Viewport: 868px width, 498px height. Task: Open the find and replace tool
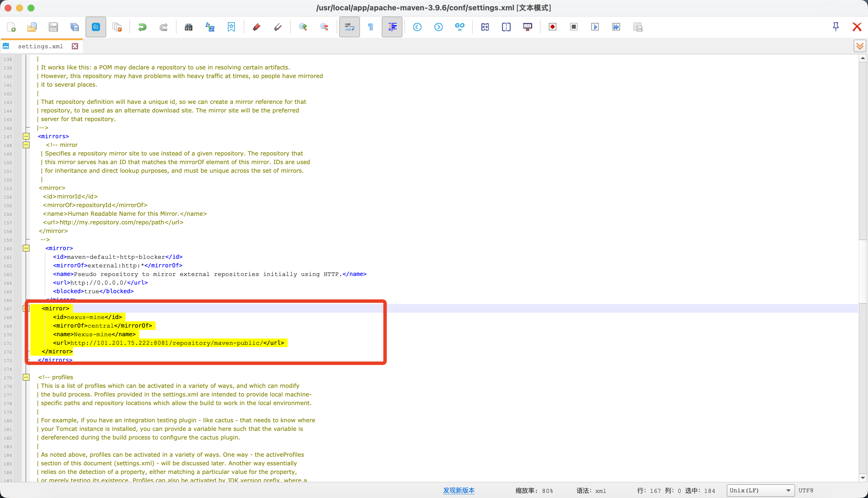click(x=210, y=27)
